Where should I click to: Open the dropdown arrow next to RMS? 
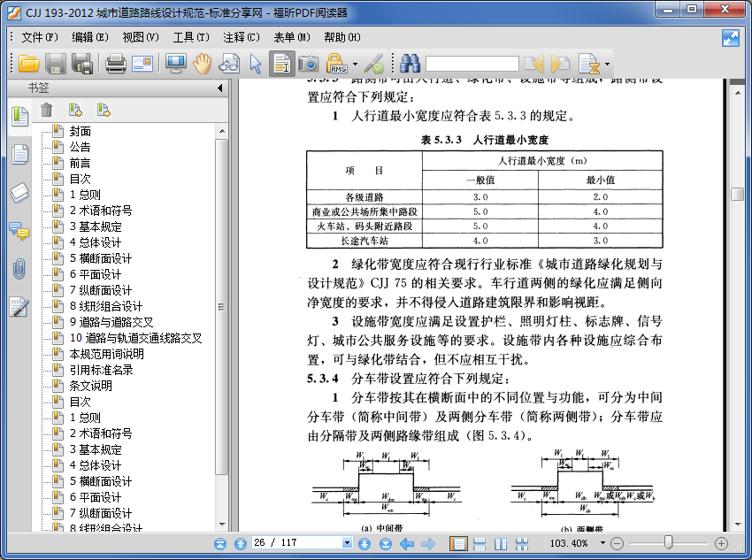(x=355, y=64)
